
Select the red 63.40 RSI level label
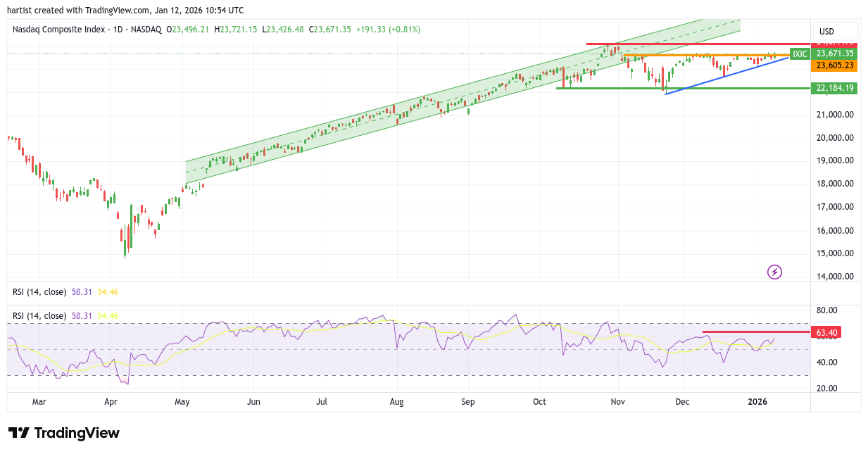tap(828, 332)
